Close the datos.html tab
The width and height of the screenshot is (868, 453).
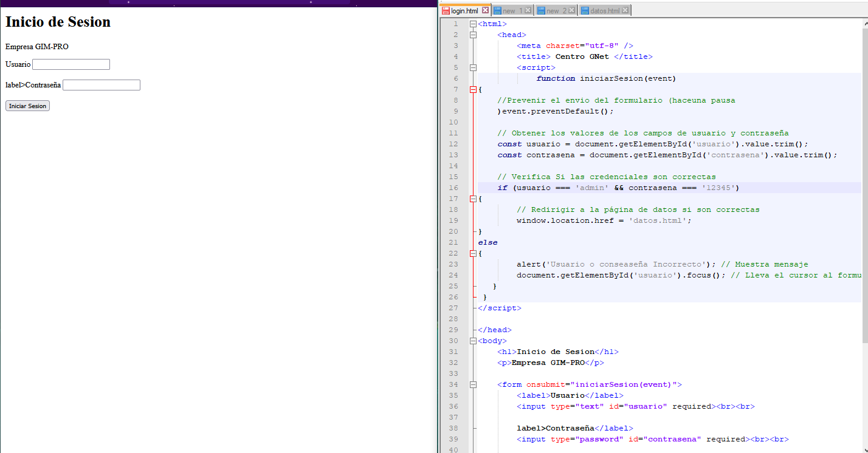[625, 10]
